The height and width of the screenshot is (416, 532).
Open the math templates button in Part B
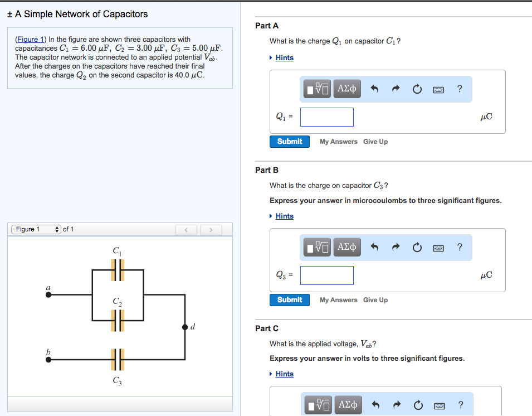(317, 247)
